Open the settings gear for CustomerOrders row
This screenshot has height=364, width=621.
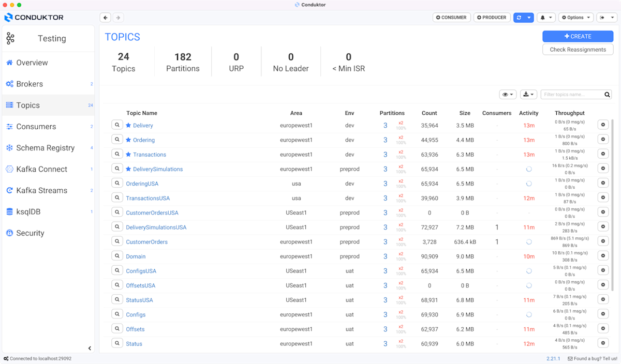[x=603, y=241]
